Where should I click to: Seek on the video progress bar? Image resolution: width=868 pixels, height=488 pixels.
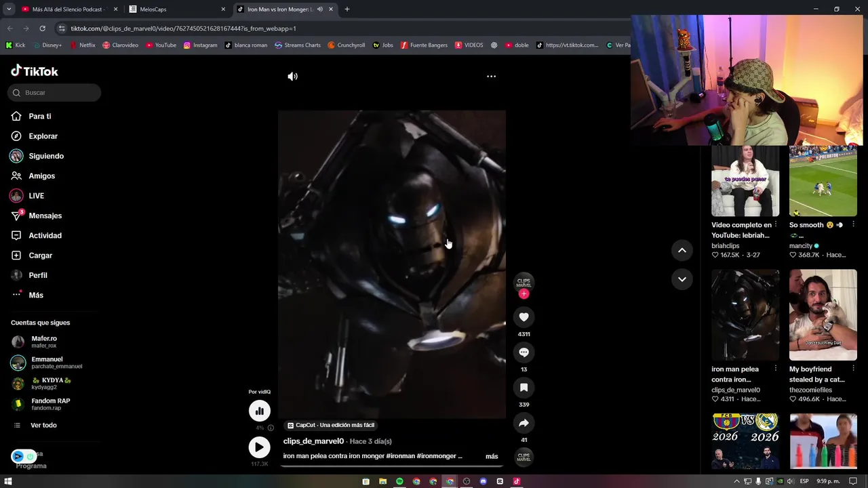(392, 466)
